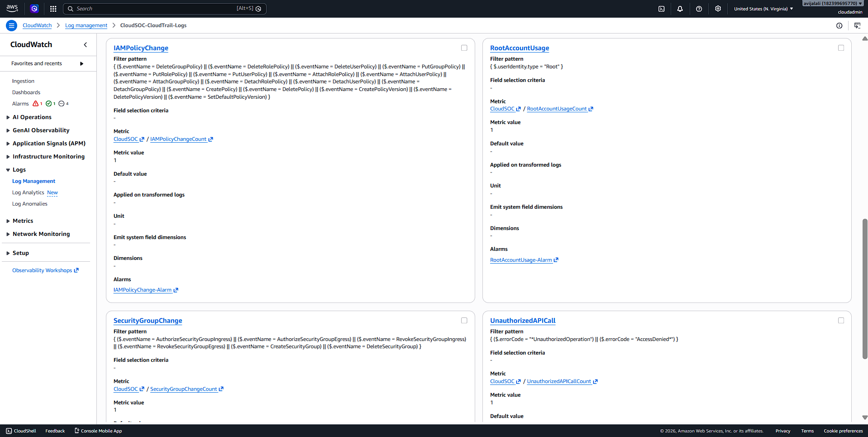The height and width of the screenshot is (437, 868).
Task: Launch CloudShell from the top bar icon
Action: pyautogui.click(x=661, y=9)
